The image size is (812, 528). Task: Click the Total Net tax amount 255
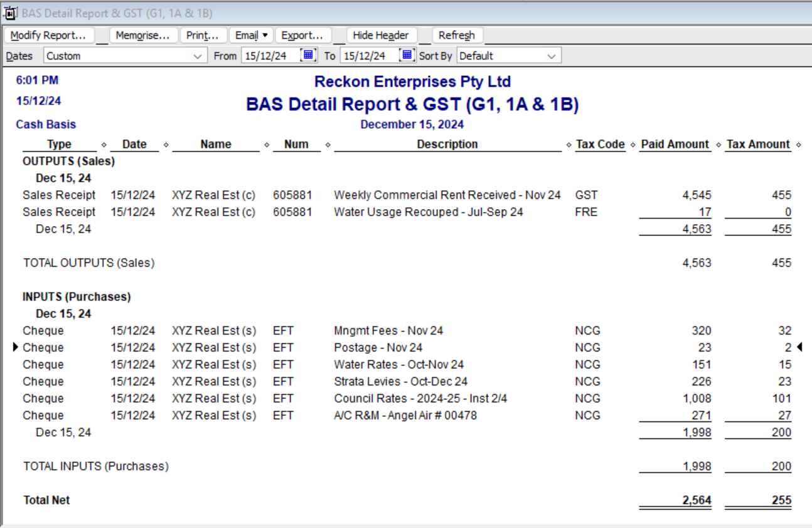782,500
